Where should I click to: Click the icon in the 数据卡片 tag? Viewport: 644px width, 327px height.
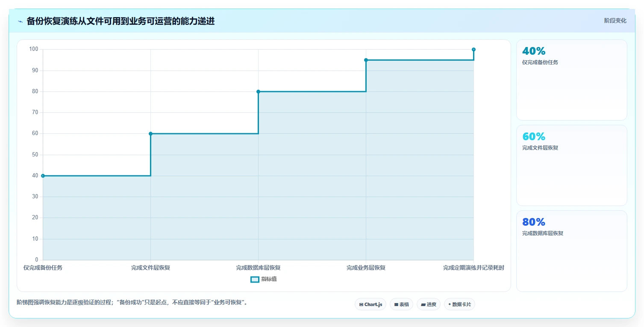450,304
